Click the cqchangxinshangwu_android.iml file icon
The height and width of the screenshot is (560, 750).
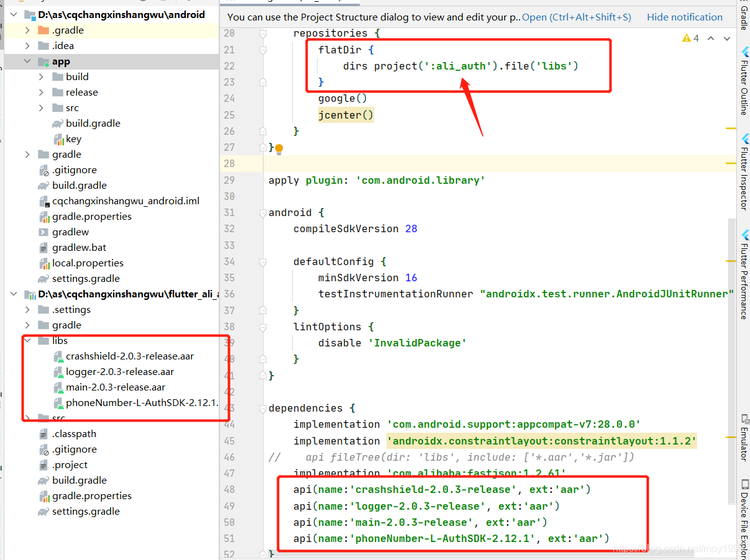pyautogui.click(x=44, y=201)
